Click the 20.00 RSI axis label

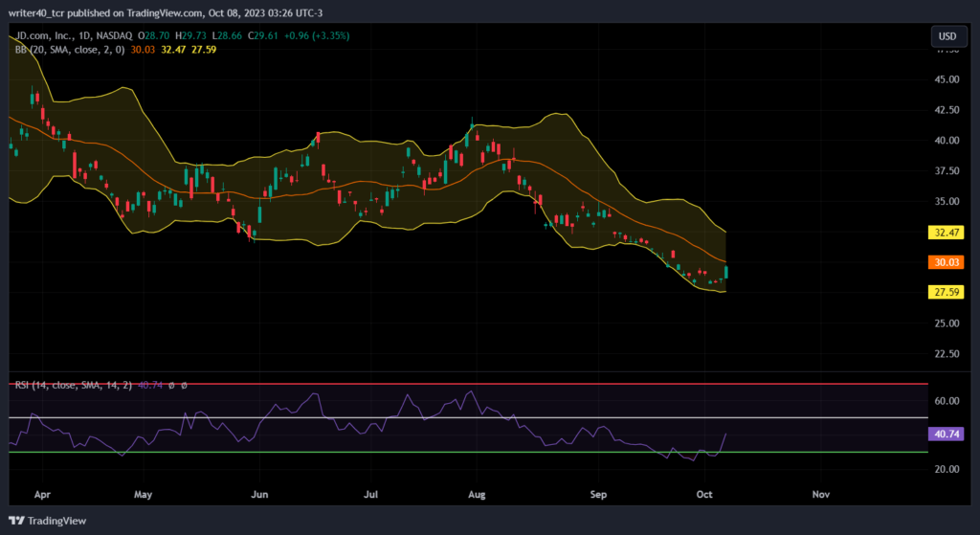point(947,469)
